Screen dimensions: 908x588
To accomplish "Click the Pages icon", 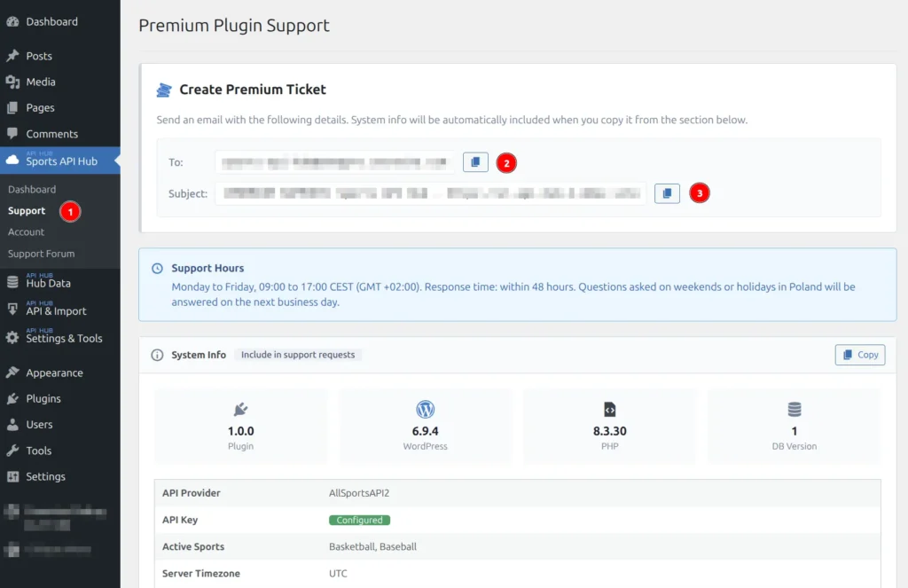I will (12, 107).
